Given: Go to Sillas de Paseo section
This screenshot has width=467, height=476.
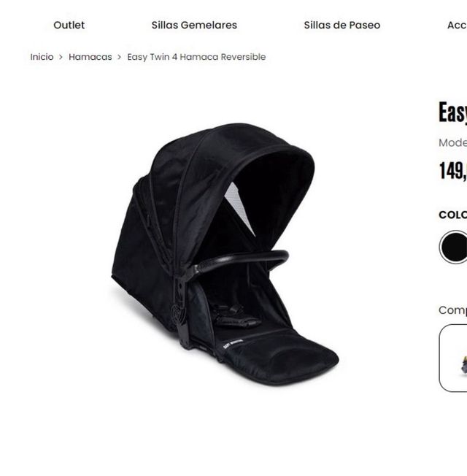Looking at the screenshot, I should pos(342,25).
